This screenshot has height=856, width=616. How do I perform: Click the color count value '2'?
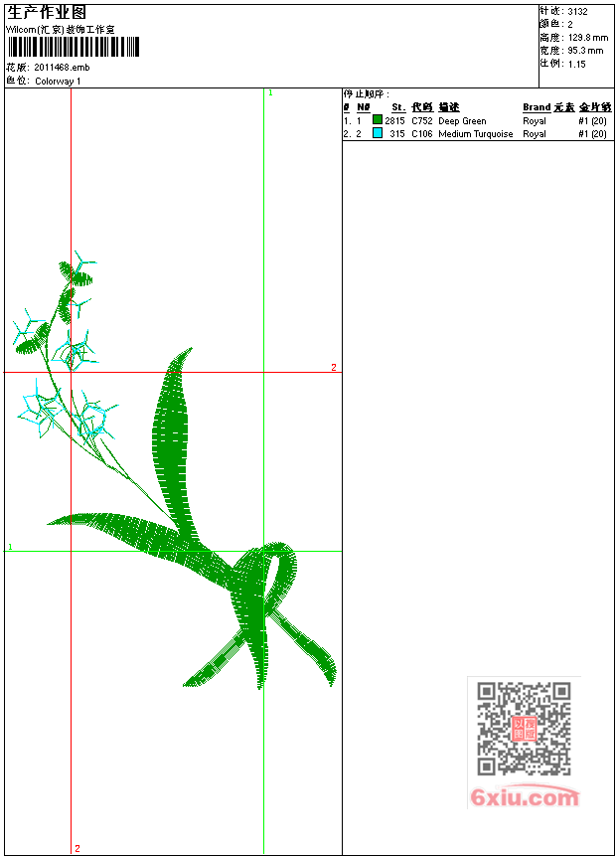click(570, 25)
